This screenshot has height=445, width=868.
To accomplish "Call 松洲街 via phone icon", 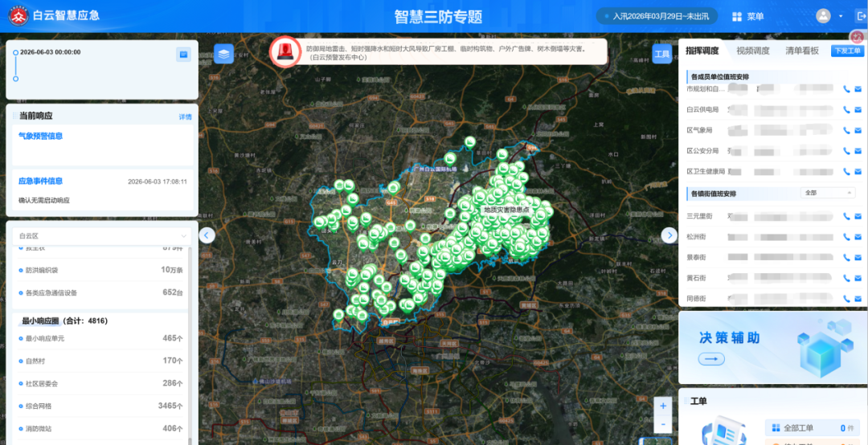I will 846,237.
